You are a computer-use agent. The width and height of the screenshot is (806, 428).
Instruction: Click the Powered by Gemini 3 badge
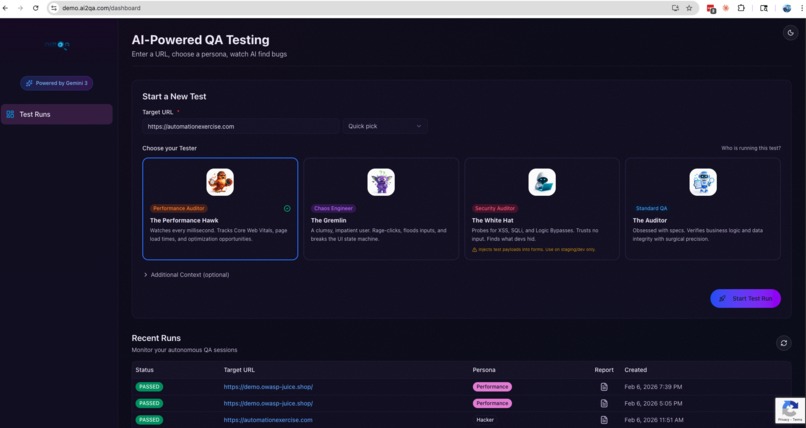[57, 83]
